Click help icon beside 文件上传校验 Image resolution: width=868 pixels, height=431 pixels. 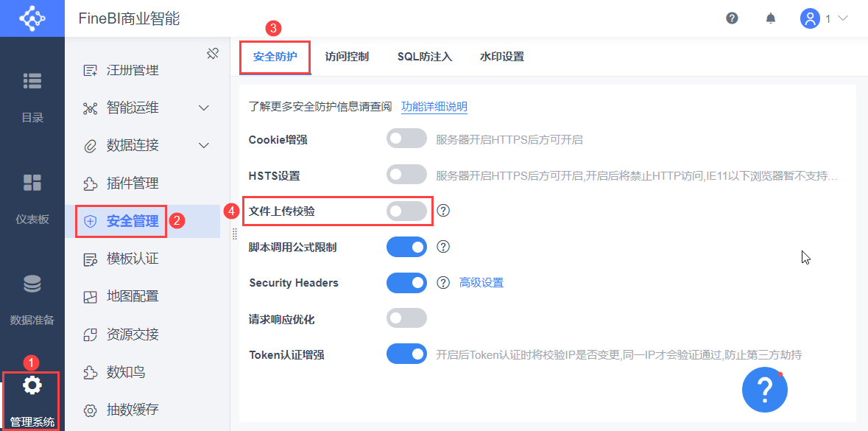[443, 211]
